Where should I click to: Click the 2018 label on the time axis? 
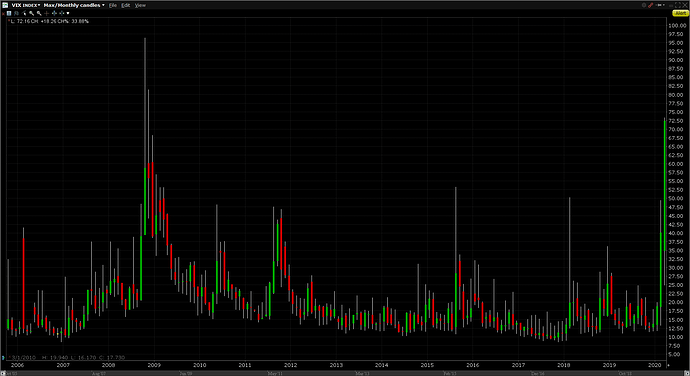point(563,365)
